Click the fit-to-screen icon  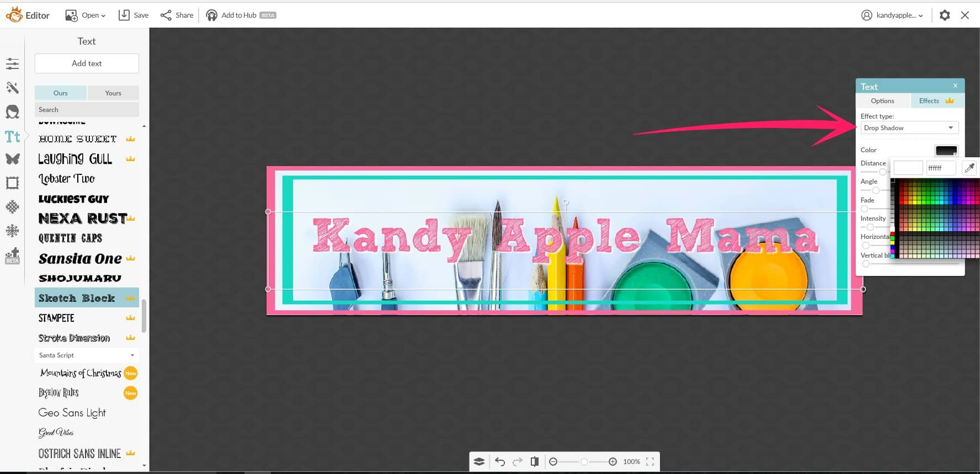[650, 462]
